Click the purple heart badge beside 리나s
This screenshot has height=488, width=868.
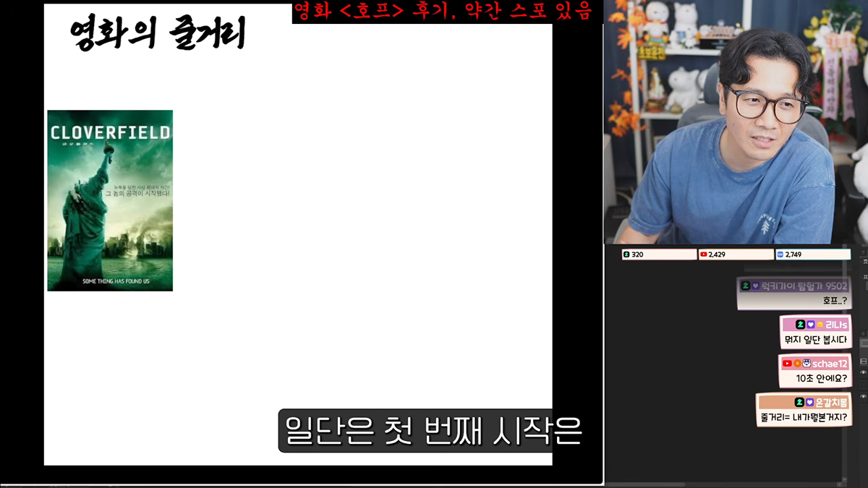point(811,325)
